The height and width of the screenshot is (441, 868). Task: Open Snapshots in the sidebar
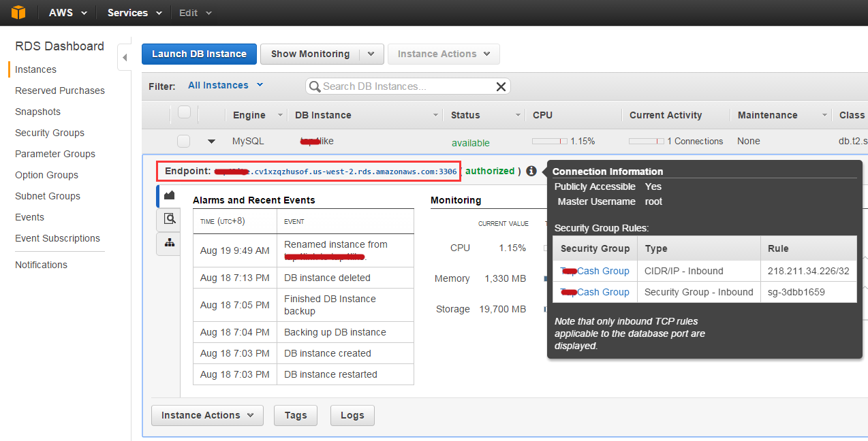click(37, 112)
